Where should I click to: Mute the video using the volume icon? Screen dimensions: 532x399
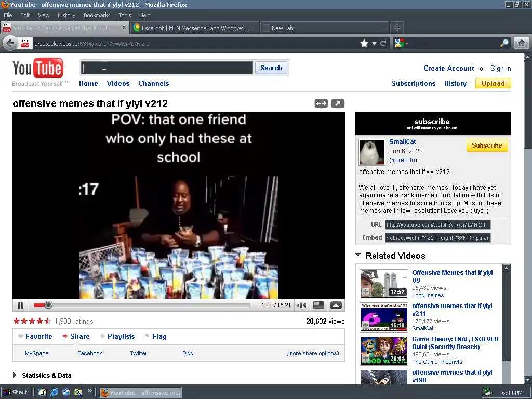coord(302,305)
